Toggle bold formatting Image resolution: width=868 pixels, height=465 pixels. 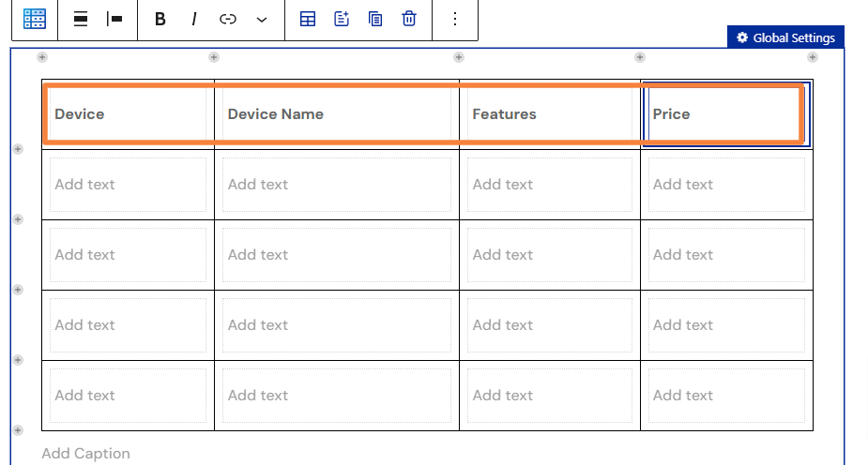point(160,20)
